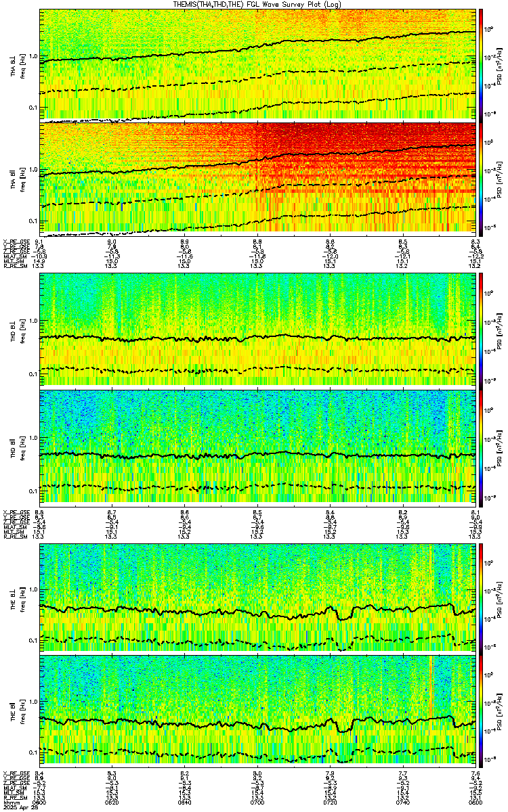Click the THE BII spectrogram panel
The width and height of the screenshot is (508, 812).
pyautogui.click(x=257, y=712)
